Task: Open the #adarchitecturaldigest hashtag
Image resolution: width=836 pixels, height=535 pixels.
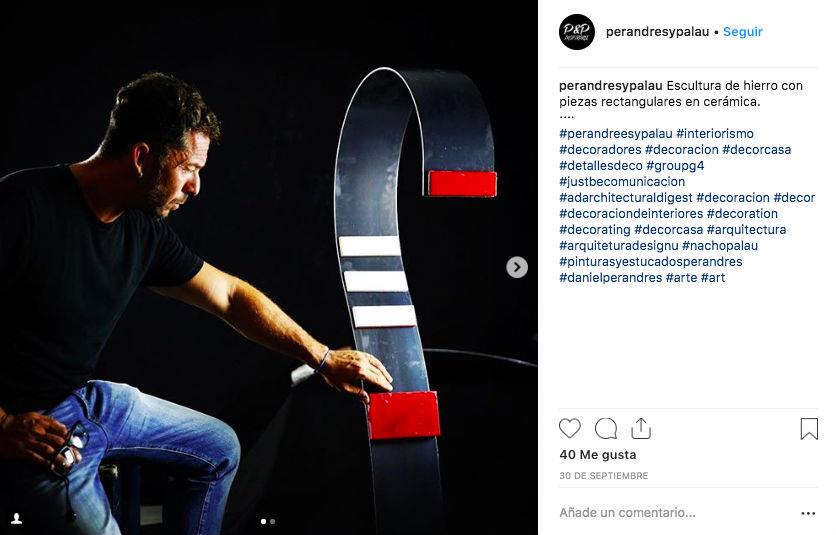Action: click(625, 197)
